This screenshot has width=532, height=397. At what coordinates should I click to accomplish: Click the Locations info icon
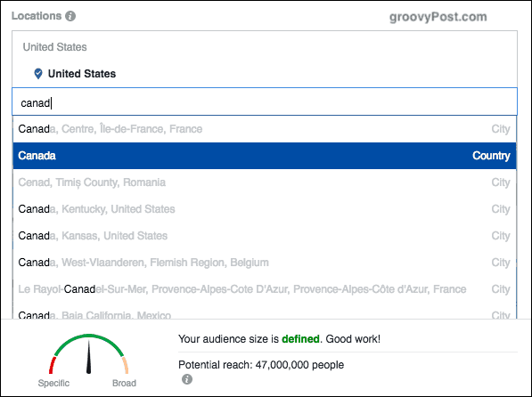(x=70, y=16)
